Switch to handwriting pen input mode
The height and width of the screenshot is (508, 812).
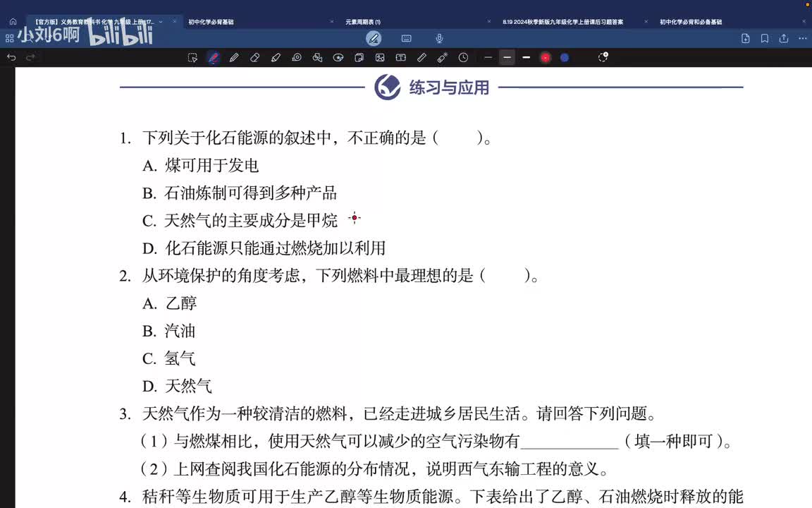374,38
